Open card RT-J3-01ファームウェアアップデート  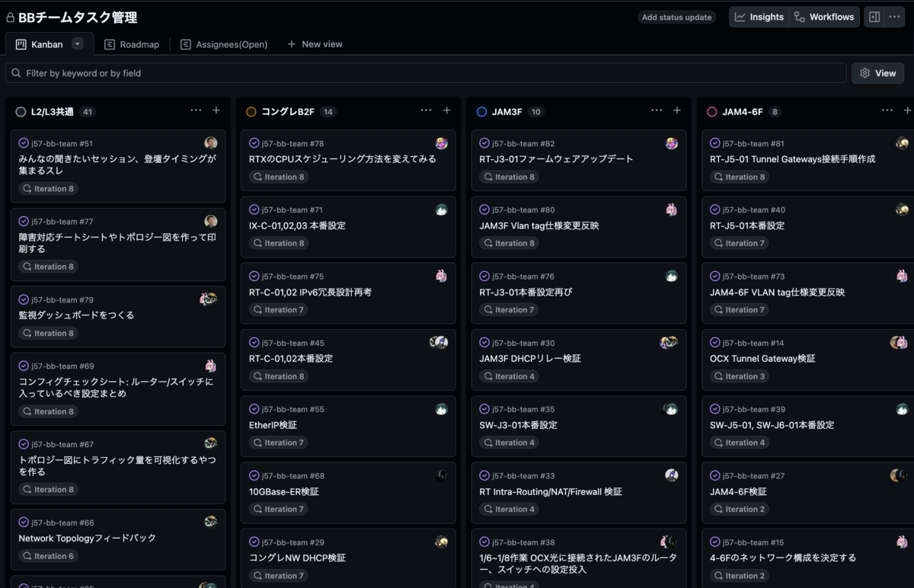(x=556, y=159)
